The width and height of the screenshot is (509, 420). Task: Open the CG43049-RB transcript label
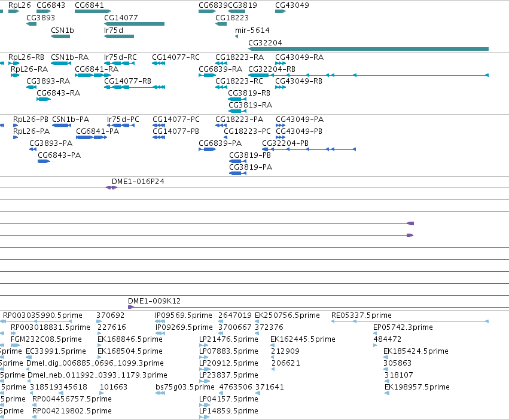pyautogui.click(x=298, y=81)
